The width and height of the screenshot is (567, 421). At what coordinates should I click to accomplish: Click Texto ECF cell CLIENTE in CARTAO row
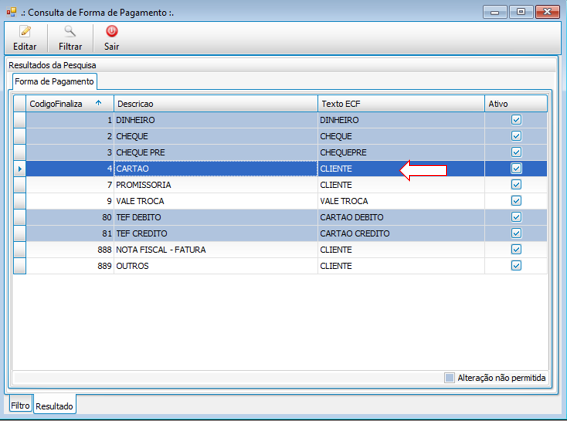pyautogui.click(x=401, y=169)
